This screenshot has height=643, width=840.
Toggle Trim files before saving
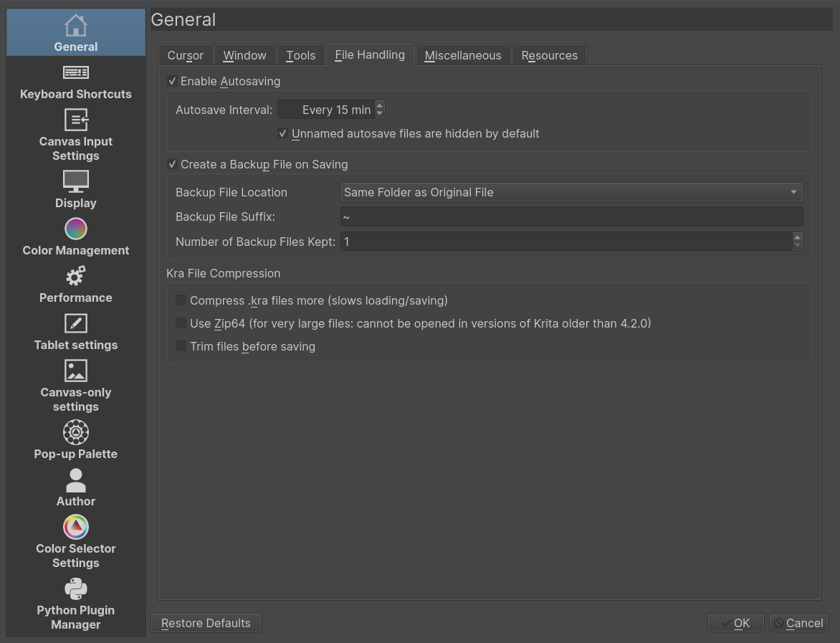[181, 346]
